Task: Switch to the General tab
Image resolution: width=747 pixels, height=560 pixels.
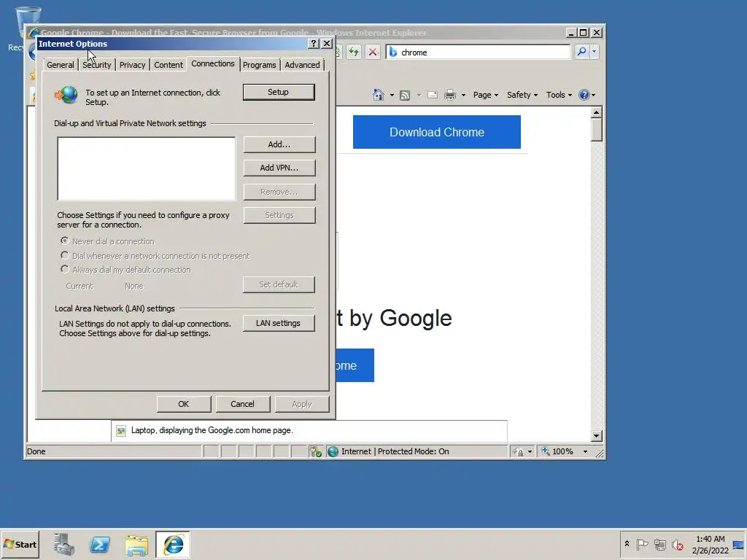Action: click(61, 65)
